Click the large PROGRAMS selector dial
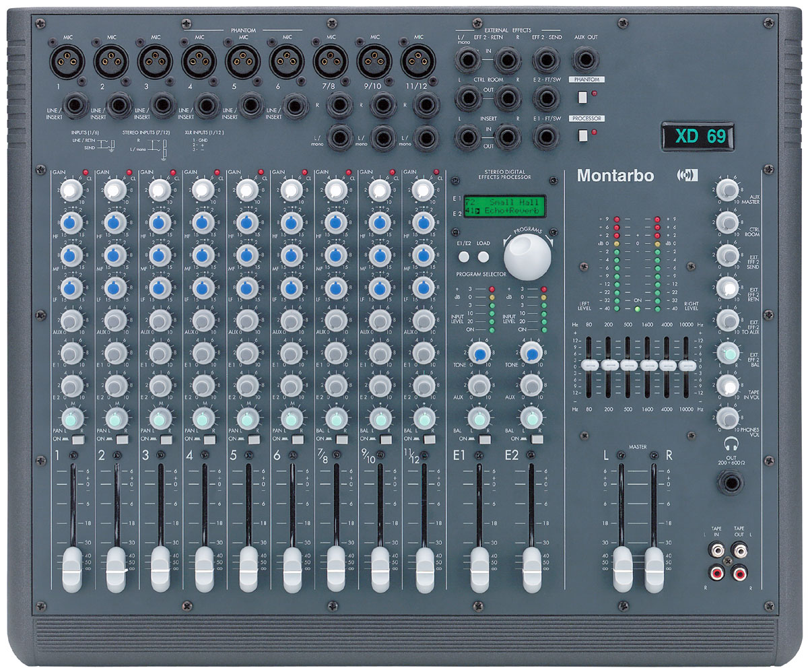 tap(527, 257)
